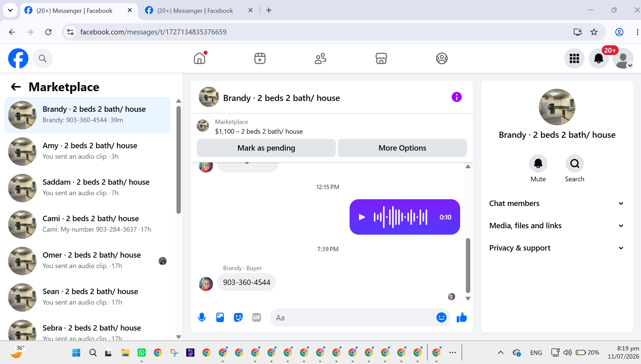The image size is (641, 364).
Task: Open the Facebook menu grid icon
Action: (574, 58)
